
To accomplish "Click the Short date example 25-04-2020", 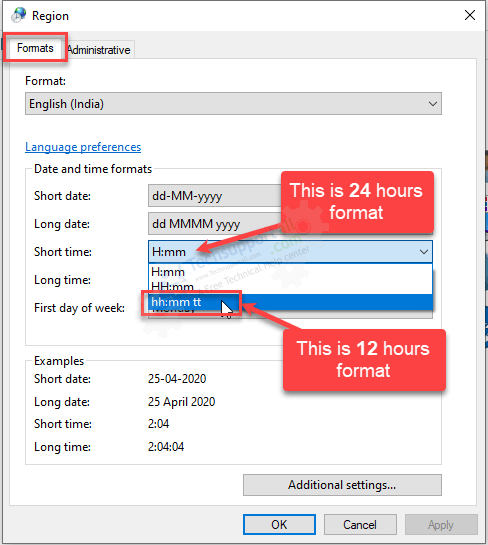I will 177,379.
